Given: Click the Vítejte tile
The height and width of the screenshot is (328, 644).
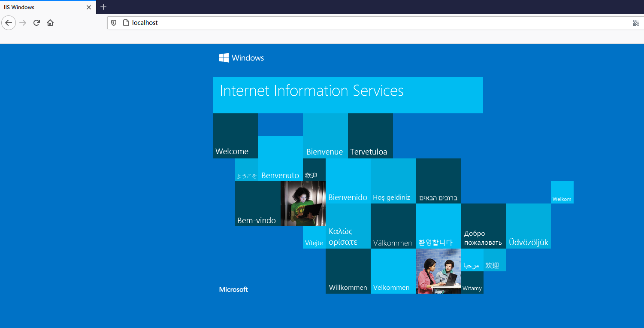Looking at the screenshot, I should [314, 237].
